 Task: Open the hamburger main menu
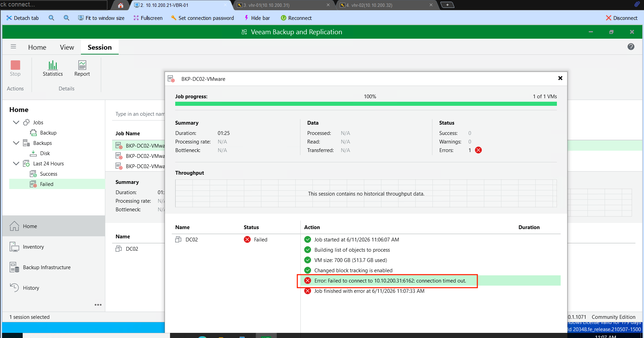pyautogui.click(x=13, y=47)
